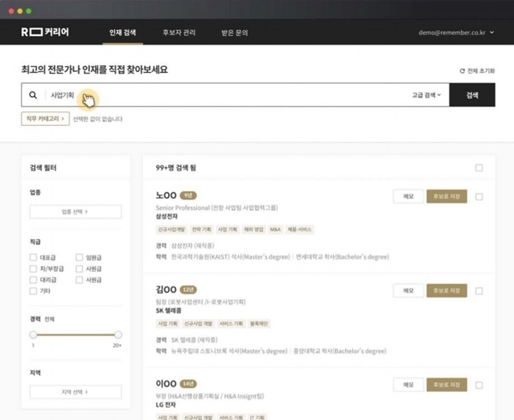The height and width of the screenshot is (420, 514).
Task: Switch to the 받은 문의 tab
Action: [235, 33]
